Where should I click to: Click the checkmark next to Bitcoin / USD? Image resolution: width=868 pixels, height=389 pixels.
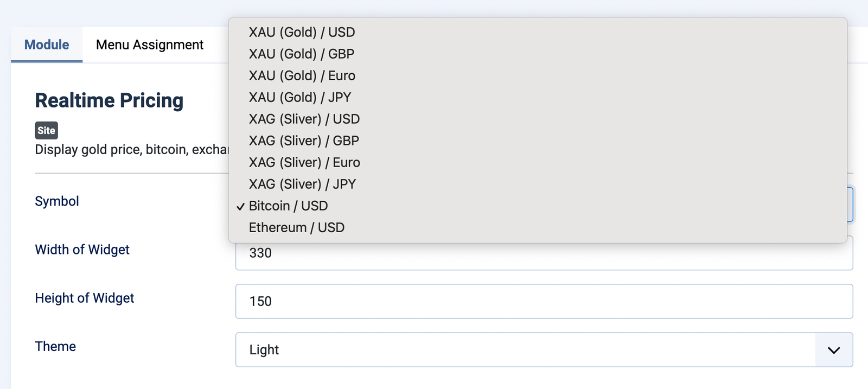(x=240, y=206)
